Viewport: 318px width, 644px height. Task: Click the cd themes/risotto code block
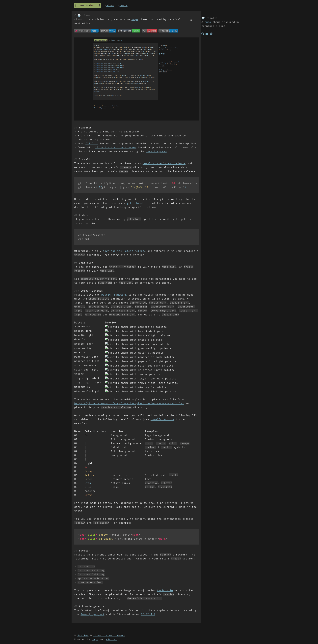coord(136,237)
